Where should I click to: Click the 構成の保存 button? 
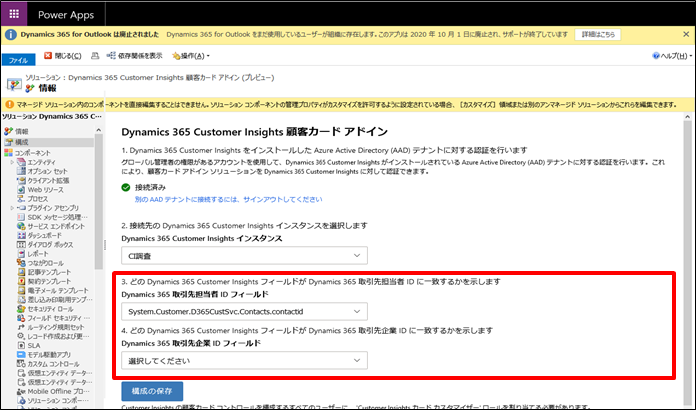point(152,391)
